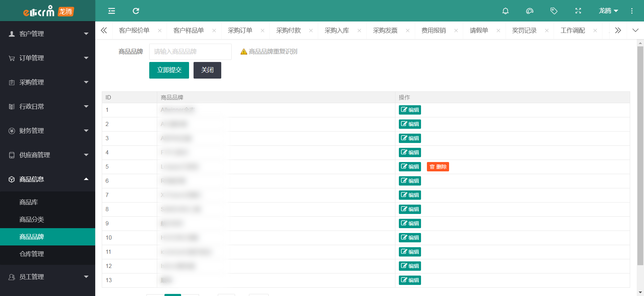Image resolution: width=644 pixels, height=296 pixels.
Task: Open the notification bell
Action: point(505,11)
